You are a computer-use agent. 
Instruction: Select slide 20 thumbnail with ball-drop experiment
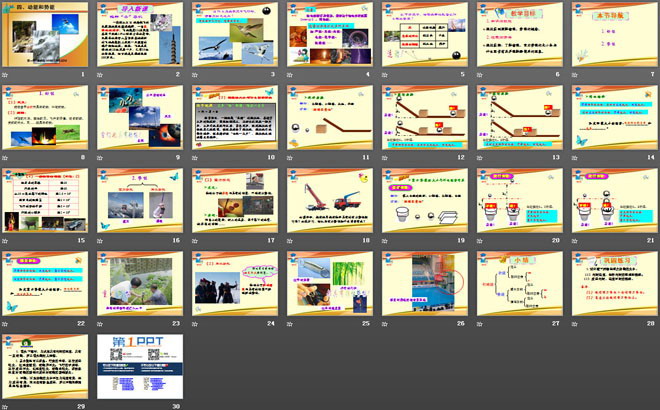[x=520, y=200]
